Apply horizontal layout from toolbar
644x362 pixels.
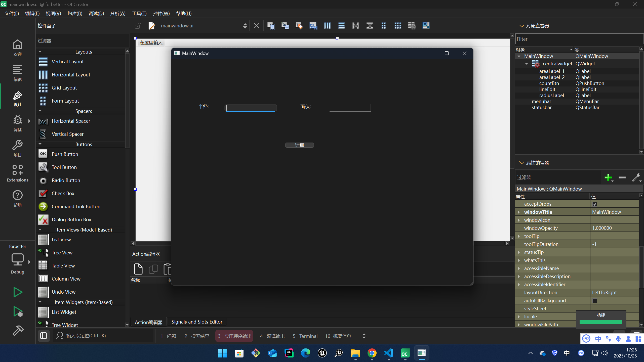pyautogui.click(x=327, y=26)
